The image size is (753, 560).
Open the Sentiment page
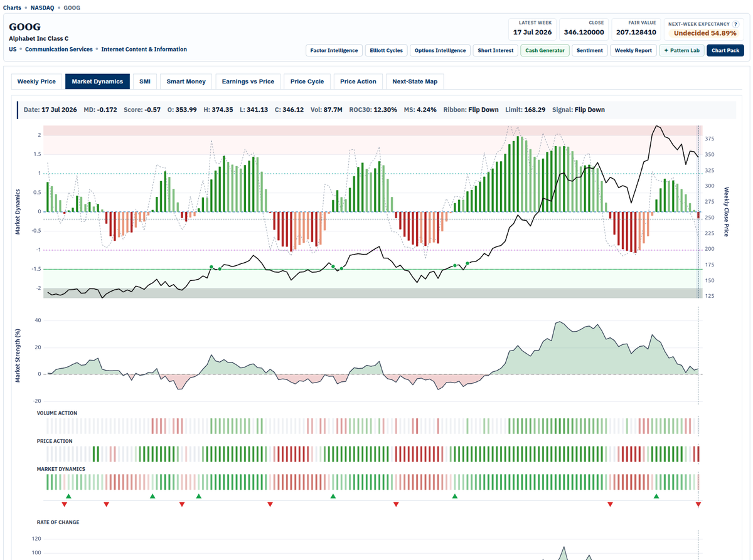[589, 50]
